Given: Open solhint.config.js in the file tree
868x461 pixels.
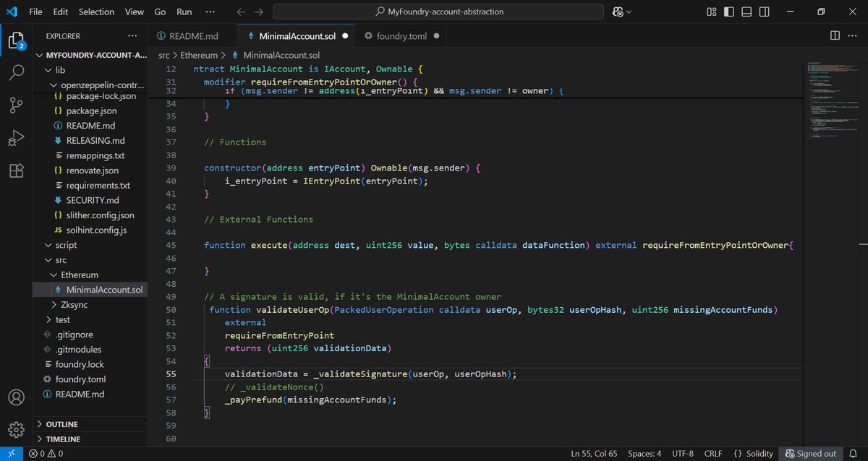Looking at the screenshot, I should (x=96, y=231).
